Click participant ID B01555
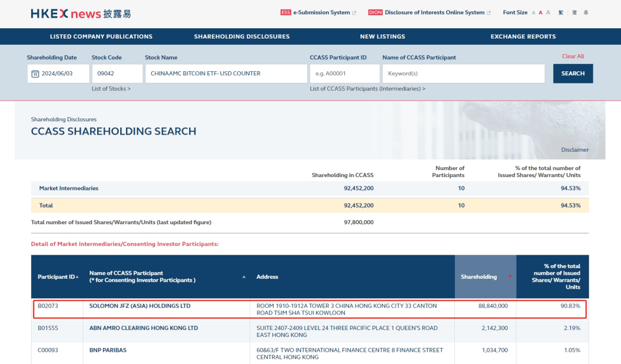 pos(48,328)
